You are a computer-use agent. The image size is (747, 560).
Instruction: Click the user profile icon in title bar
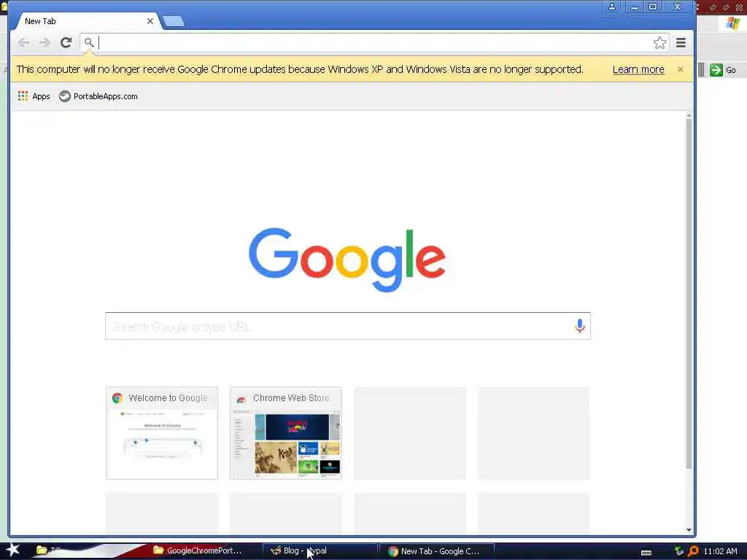coord(612,7)
